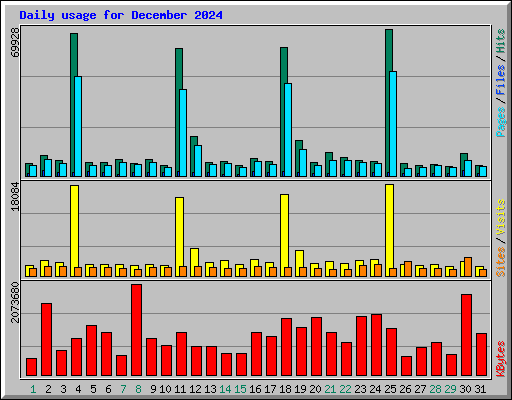
Task: Click day 4 on the date axis
Action: [78, 389]
